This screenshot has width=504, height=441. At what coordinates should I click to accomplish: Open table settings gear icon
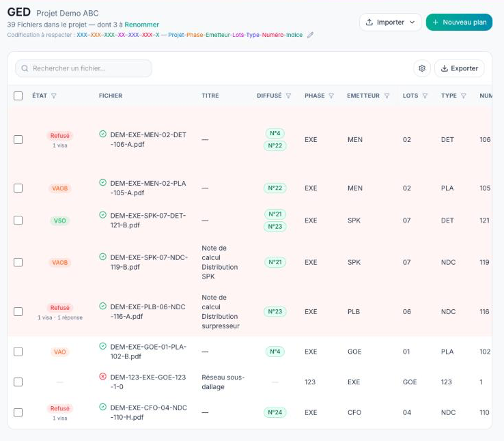(422, 68)
